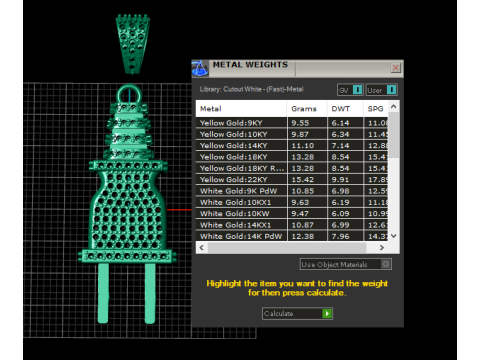Click the 11.10 grams cell
This screenshot has width=480, height=360.
tap(307, 145)
